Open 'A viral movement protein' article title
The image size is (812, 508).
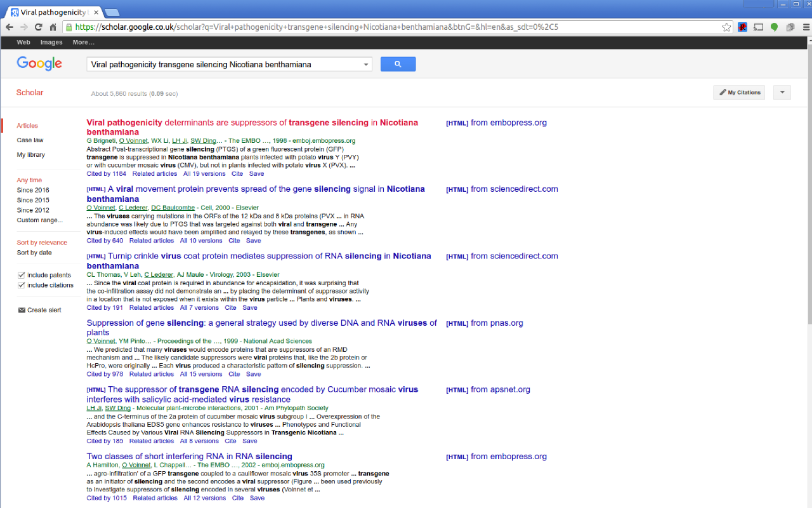point(256,194)
